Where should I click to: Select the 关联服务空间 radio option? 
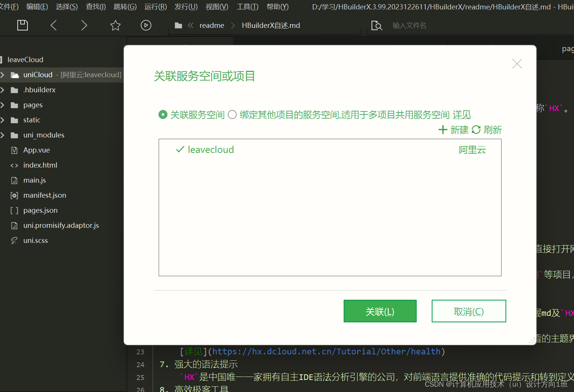pyautogui.click(x=163, y=114)
